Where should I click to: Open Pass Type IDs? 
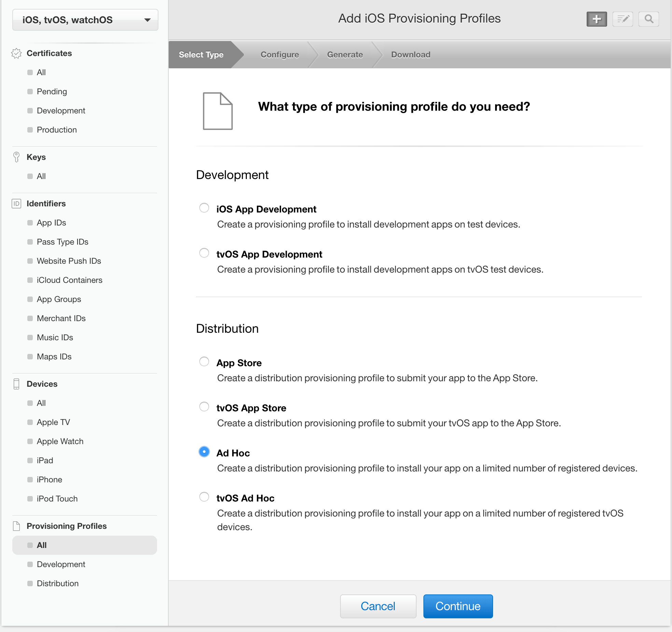click(x=62, y=242)
